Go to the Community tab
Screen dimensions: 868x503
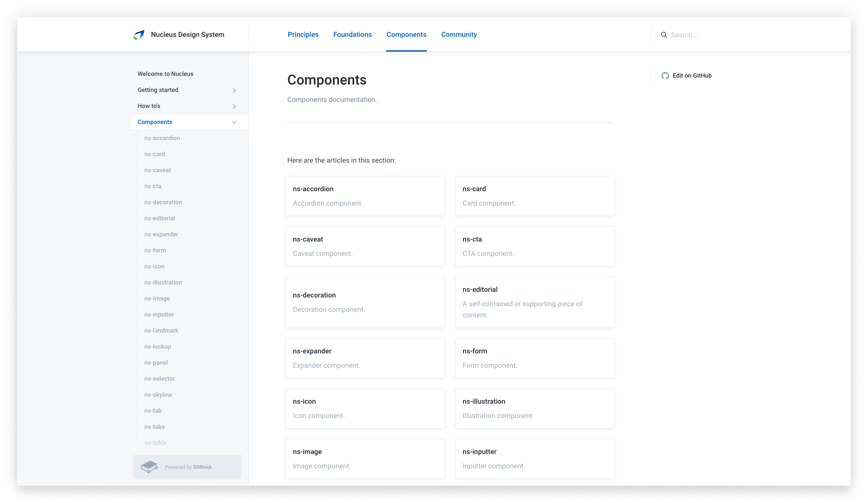459,35
